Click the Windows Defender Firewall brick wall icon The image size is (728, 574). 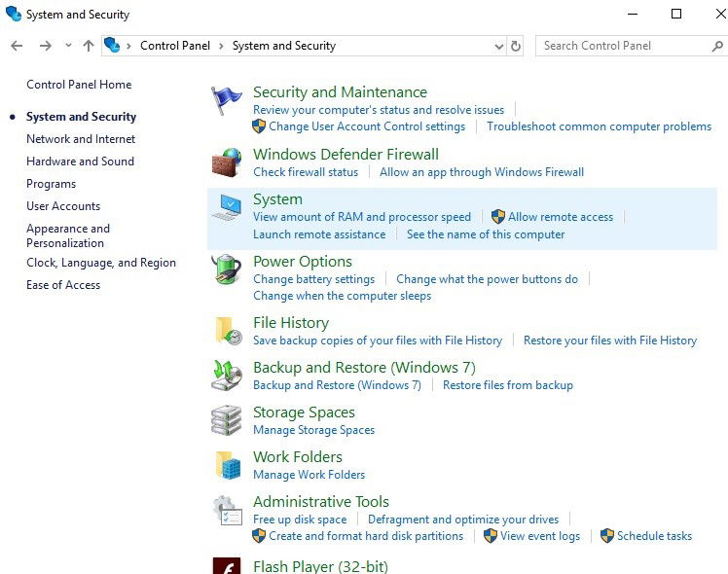click(227, 162)
